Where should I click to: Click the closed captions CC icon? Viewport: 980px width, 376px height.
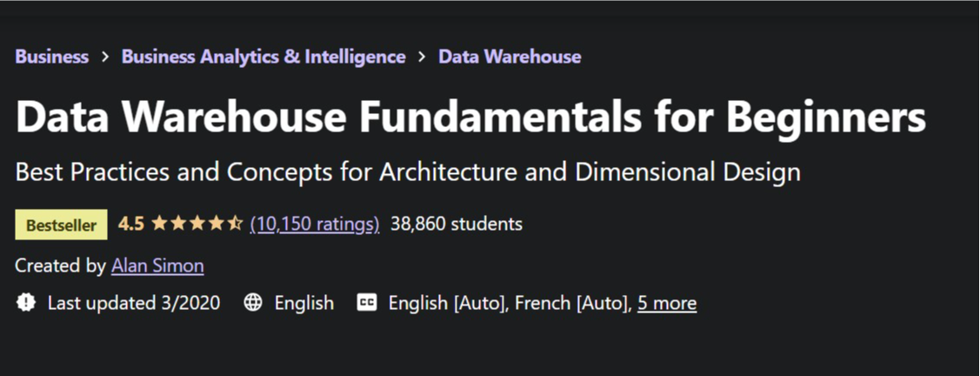point(367,303)
